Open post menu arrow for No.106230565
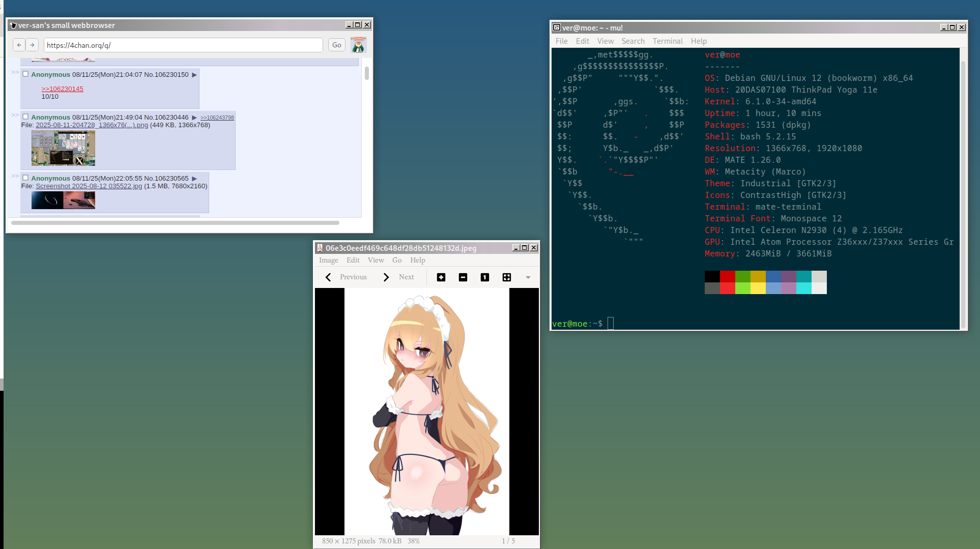 point(194,179)
